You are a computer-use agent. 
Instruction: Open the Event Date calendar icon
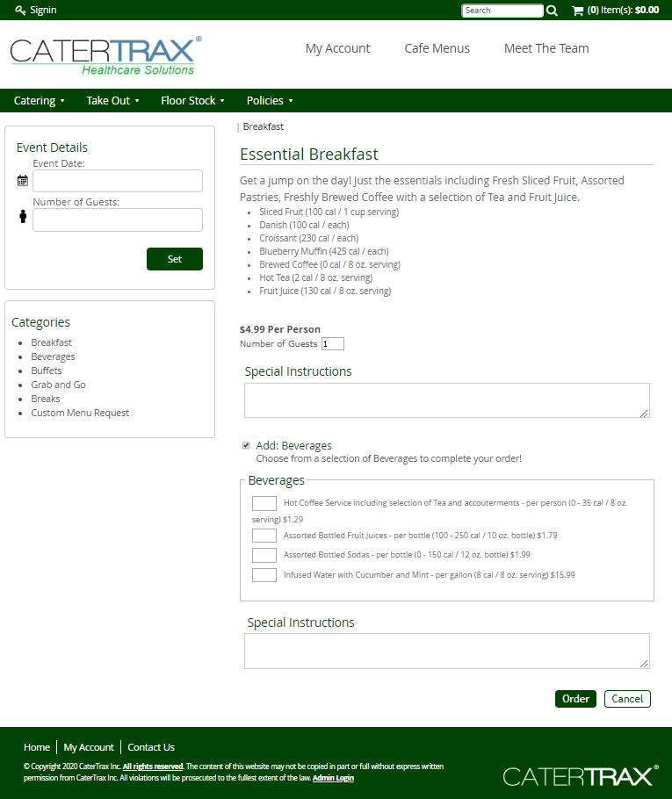pos(23,180)
